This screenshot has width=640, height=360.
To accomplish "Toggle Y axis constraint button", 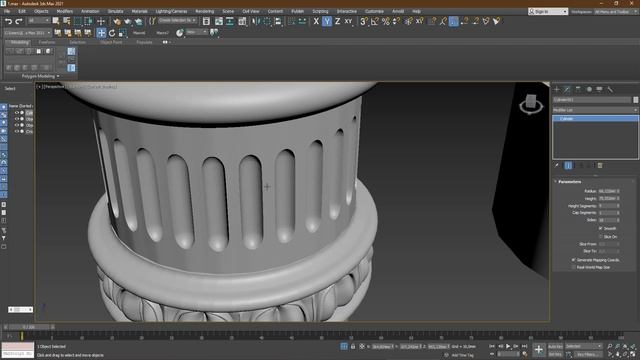I will (x=327, y=21).
